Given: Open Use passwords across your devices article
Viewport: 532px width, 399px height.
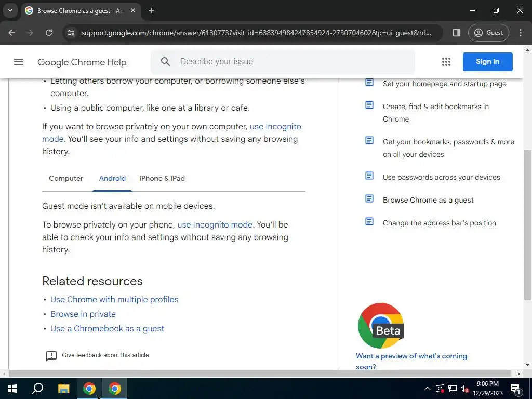Looking at the screenshot, I should click(442, 177).
